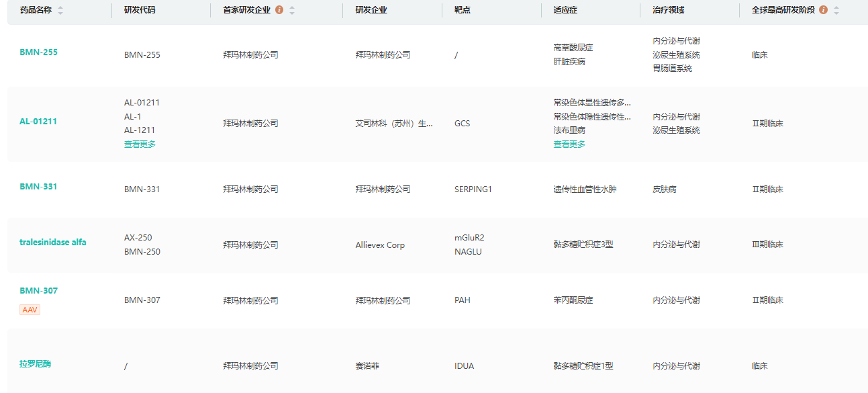The height and width of the screenshot is (393, 868).
Task: Select the GCS target cell
Action: pyautogui.click(x=463, y=124)
